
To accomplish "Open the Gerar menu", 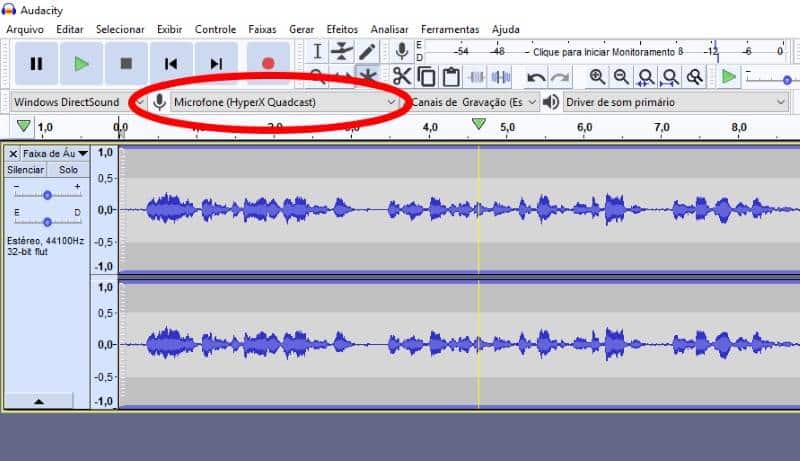I will click(302, 30).
